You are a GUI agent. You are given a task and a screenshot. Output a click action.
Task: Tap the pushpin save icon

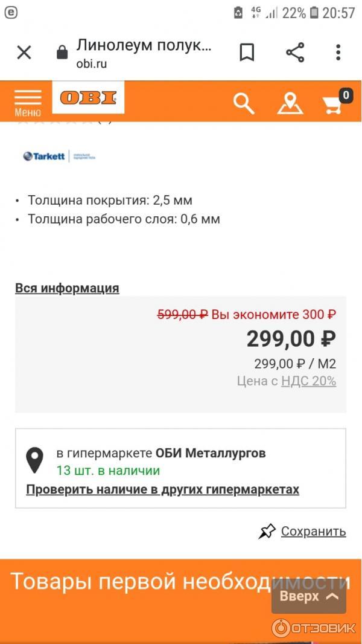click(x=267, y=531)
